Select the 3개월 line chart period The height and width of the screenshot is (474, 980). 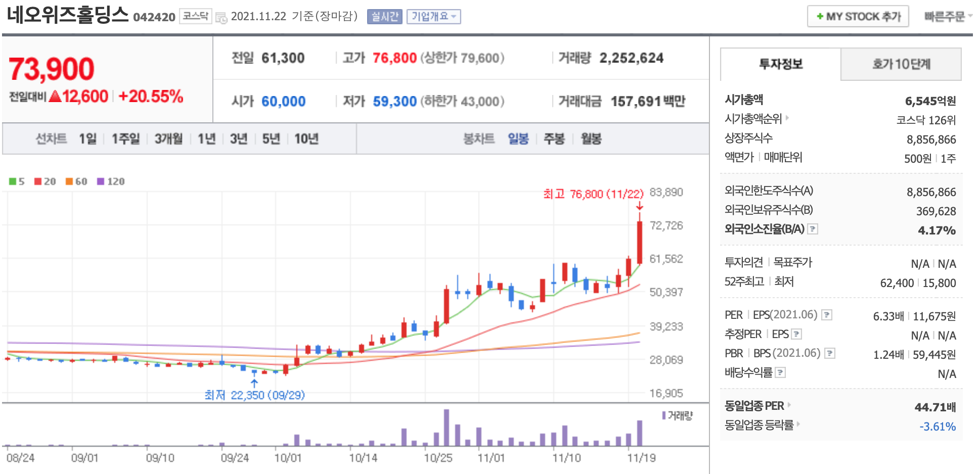click(x=168, y=138)
